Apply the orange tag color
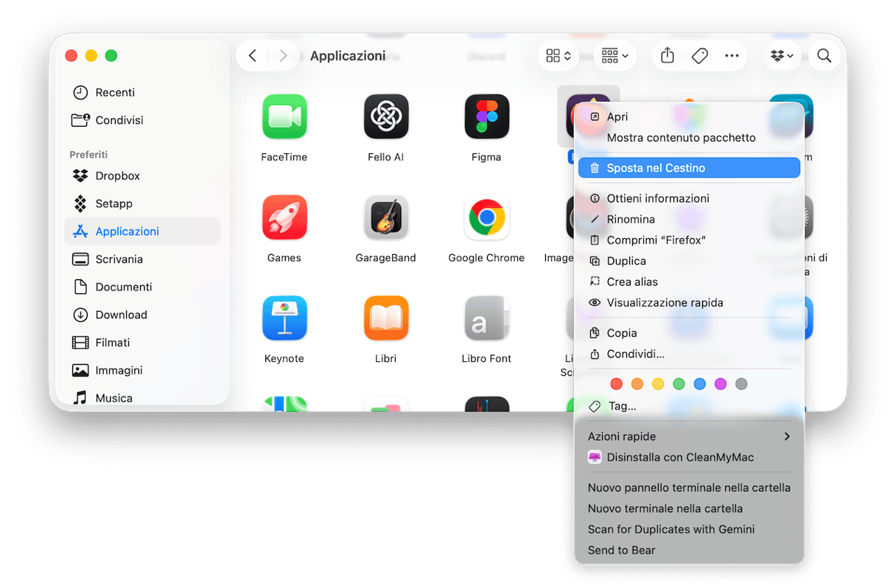 pos(637,384)
